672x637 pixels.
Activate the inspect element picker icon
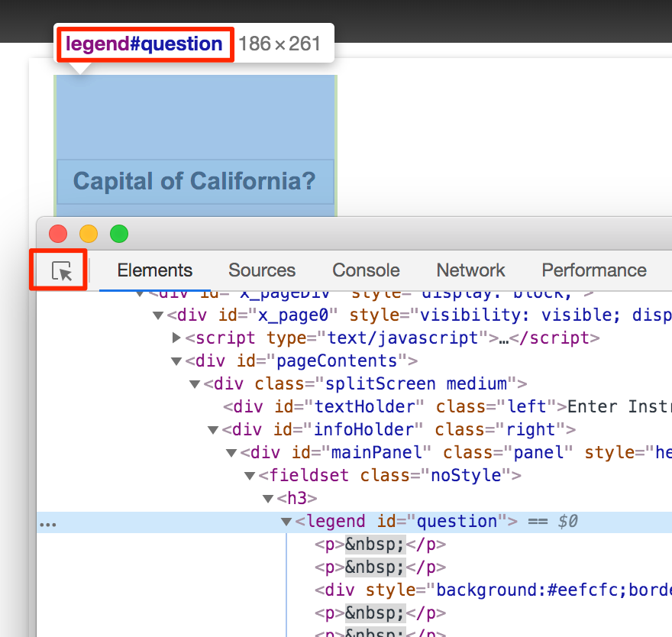pos(62,271)
